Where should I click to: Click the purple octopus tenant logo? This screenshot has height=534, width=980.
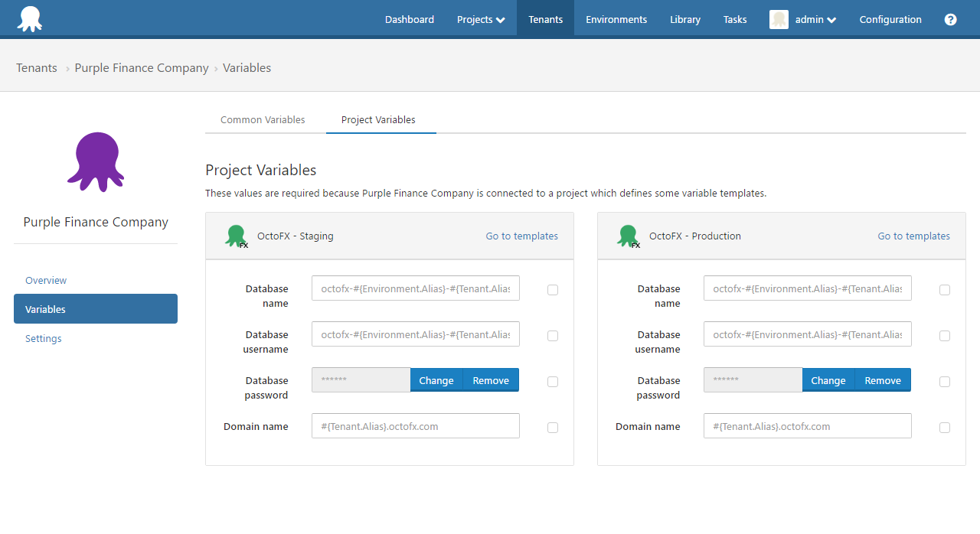95,161
